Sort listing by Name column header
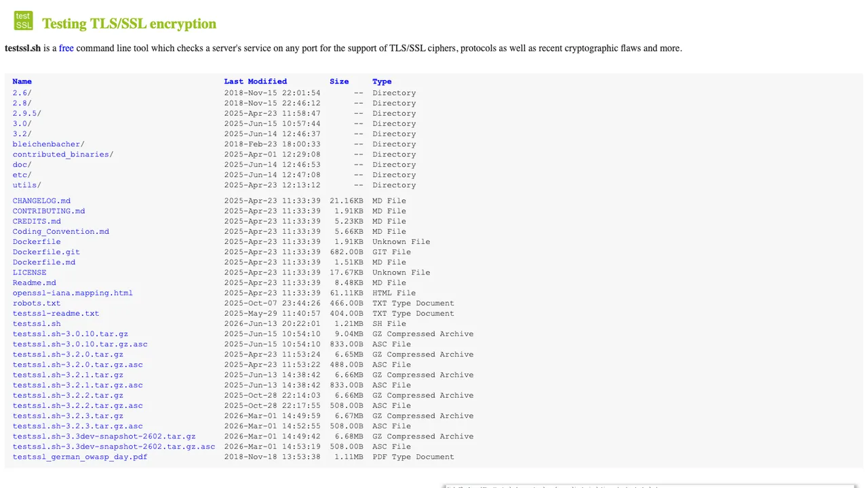 (x=22, y=81)
